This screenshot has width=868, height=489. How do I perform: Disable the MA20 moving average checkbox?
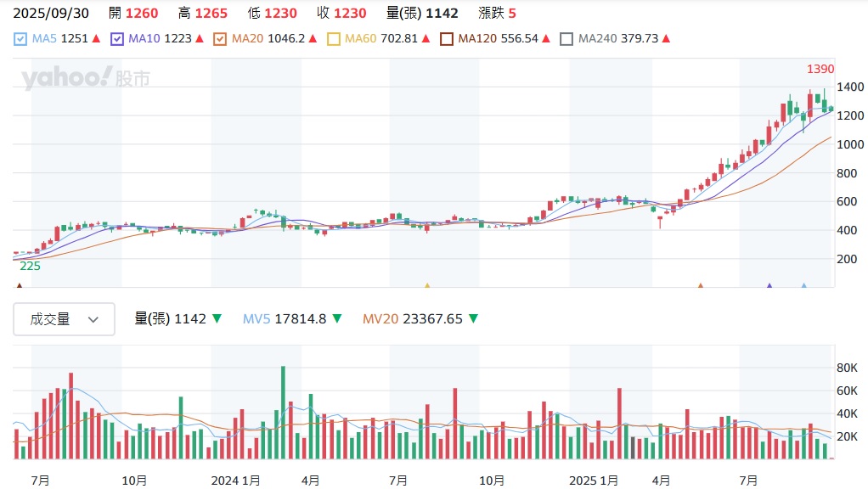click(221, 38)
